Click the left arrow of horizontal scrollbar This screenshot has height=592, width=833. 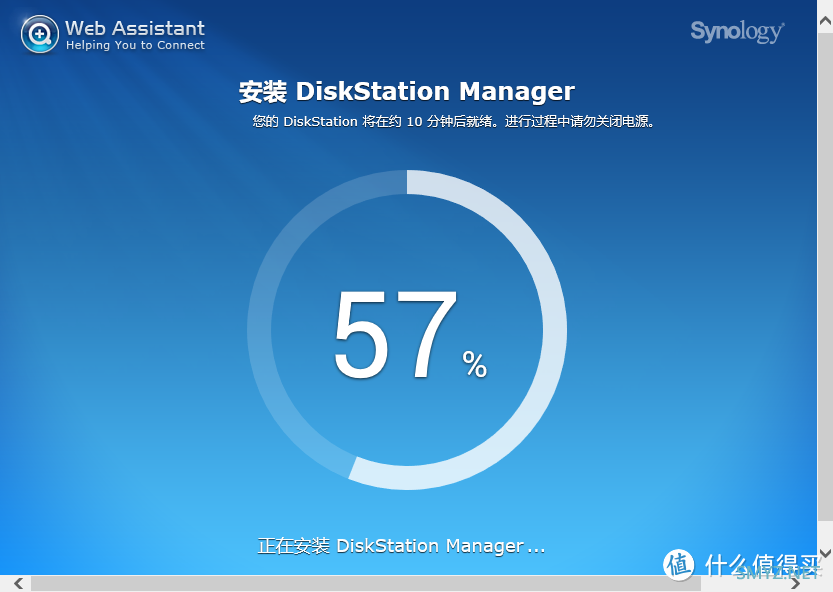18,583
